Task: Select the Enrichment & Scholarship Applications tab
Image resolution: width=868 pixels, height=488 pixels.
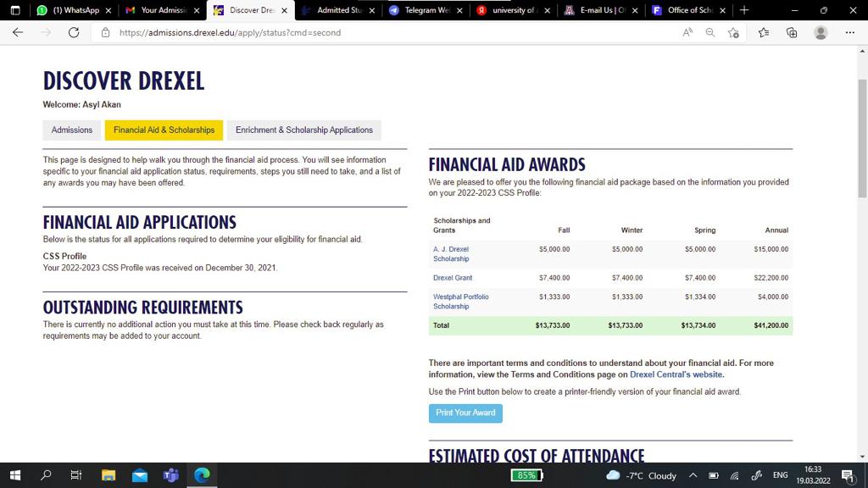Action: tap(303, 130)
